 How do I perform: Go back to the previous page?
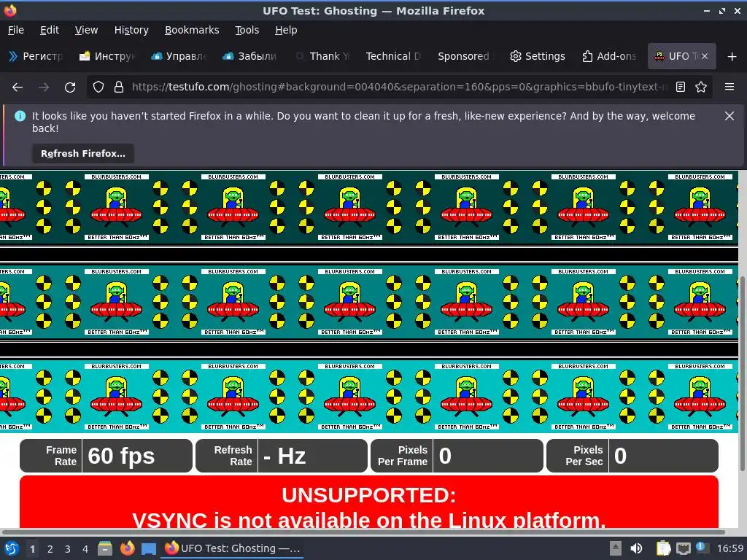pos(18,87)
